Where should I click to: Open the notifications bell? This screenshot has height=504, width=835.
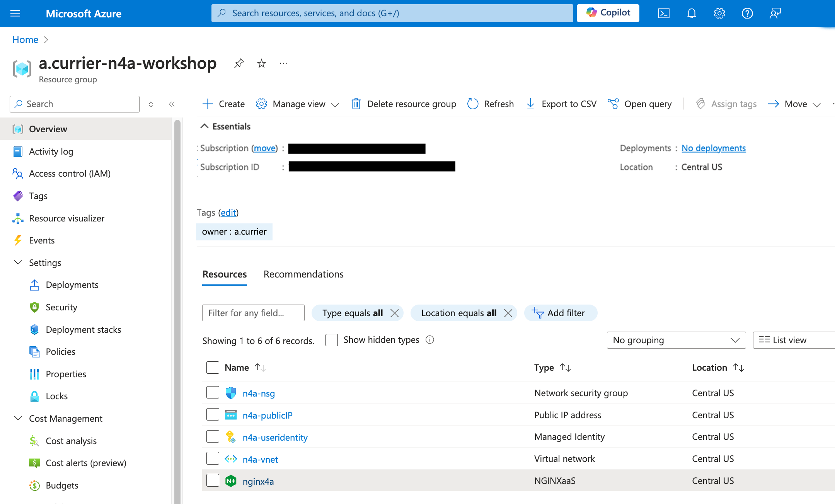click(x=692, y=14)
